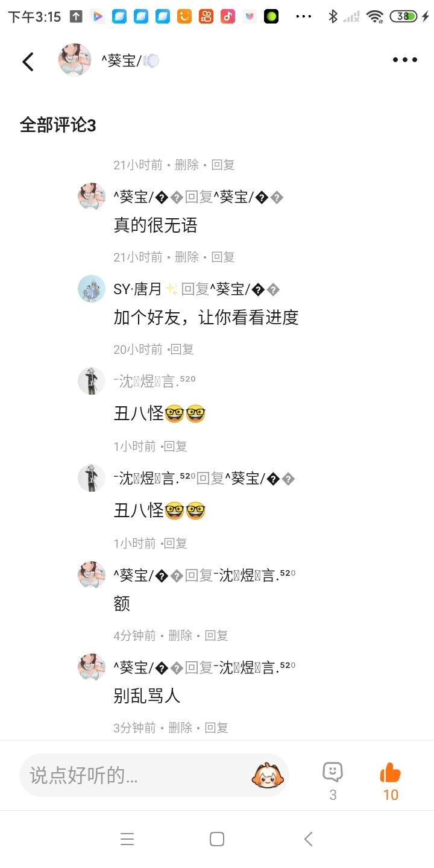Image resolution: width=434 pixels, height=868 pixels.
Task: Delete the "别乱骂人" comment
Action: (x=180, y=728)
